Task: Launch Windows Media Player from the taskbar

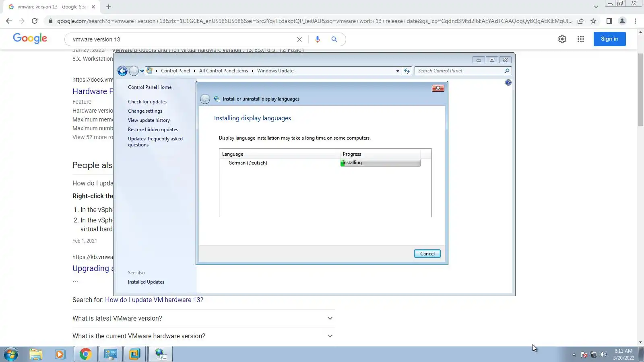Action: (x=60, y=354)
